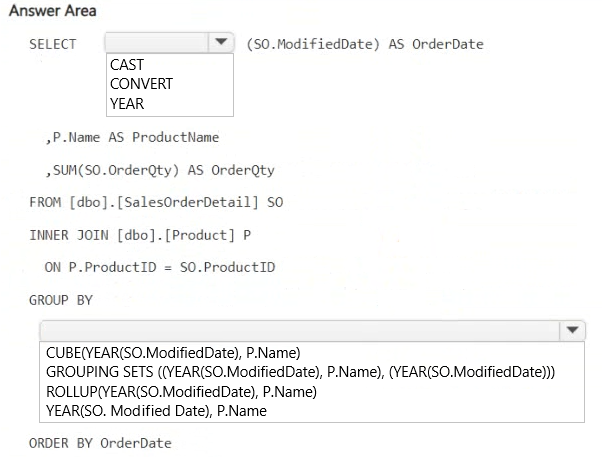
Task: Click the SELECT keyword
Action: coord(53,44)
